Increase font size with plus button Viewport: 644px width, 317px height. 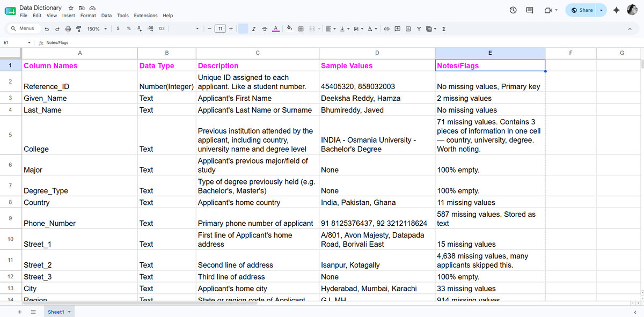pyautogui.click(x=231, y=29)
